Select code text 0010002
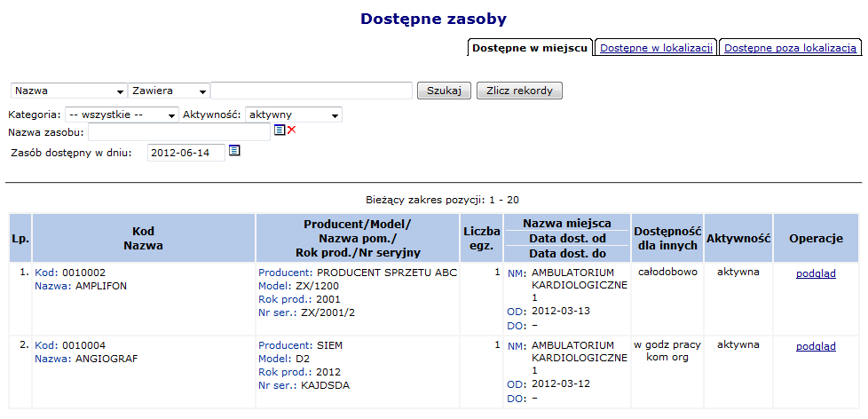Screen dimensions: 868x419 pyautogui.click(x=83, y=273)
